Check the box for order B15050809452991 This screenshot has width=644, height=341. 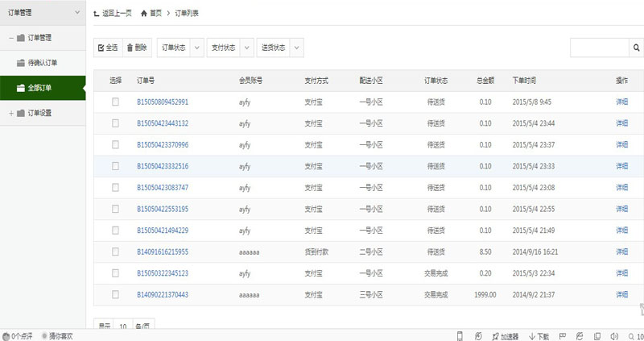click(115, 102)
